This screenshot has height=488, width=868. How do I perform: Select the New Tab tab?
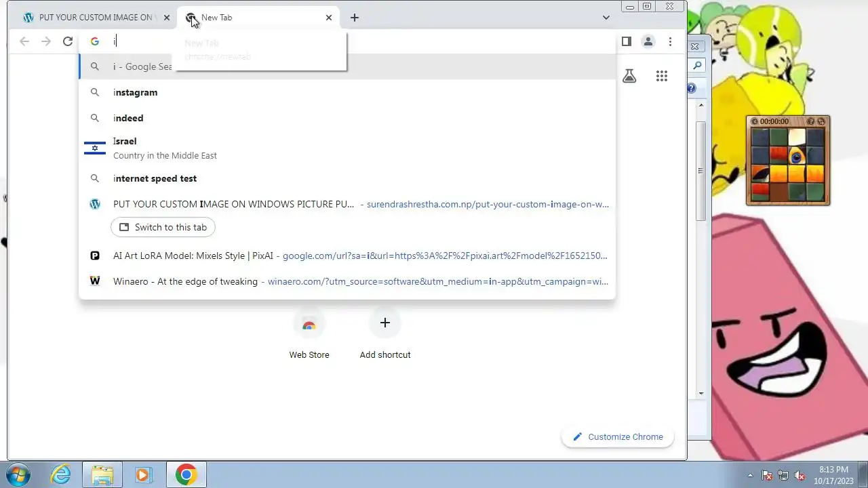pos(258,18)
